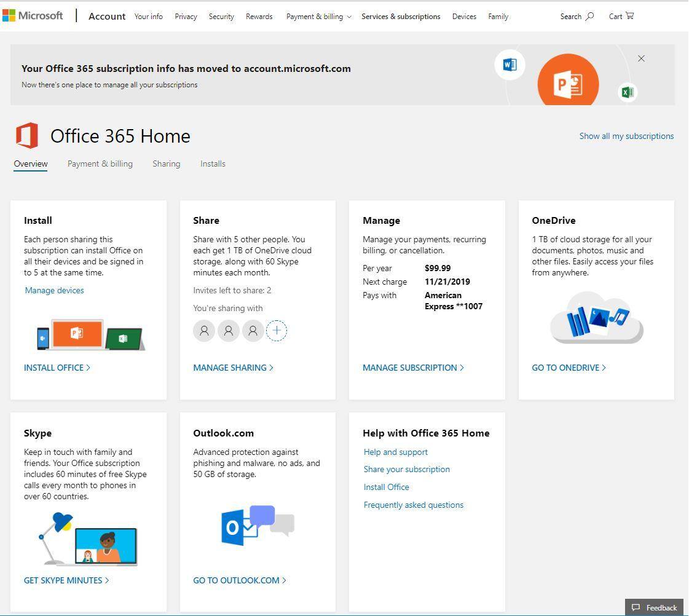This screenshot has height=616, width=689.
Task: Click the Feedback button
Action: point(655,607)
